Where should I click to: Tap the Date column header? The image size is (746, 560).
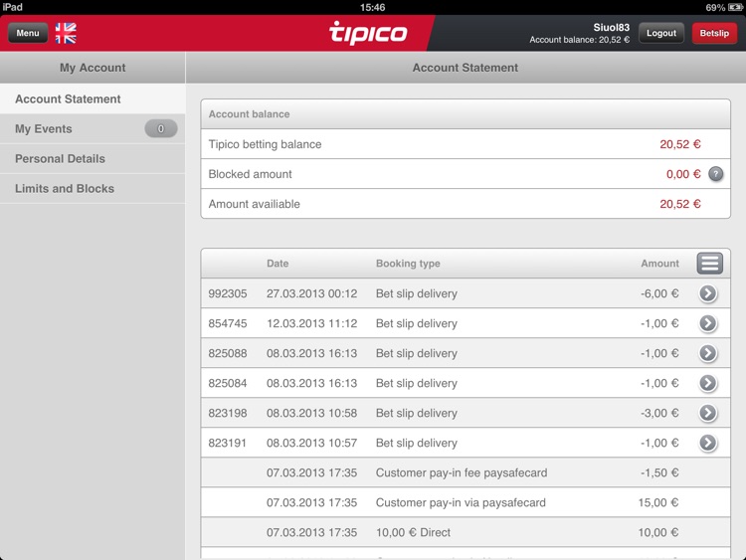tap(278, 264)
